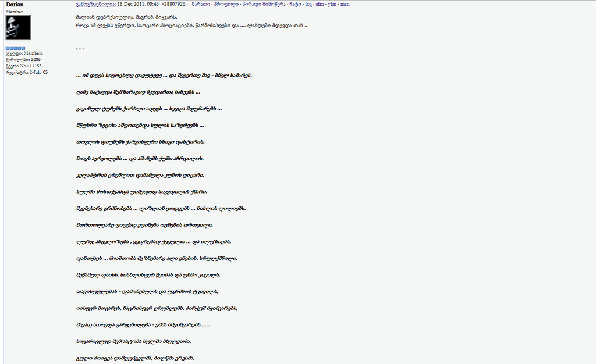Click the poem line starting 'დანთქავს ... მოაშთობს'
This screenshot has width=596, height=364.
(157, 259)
